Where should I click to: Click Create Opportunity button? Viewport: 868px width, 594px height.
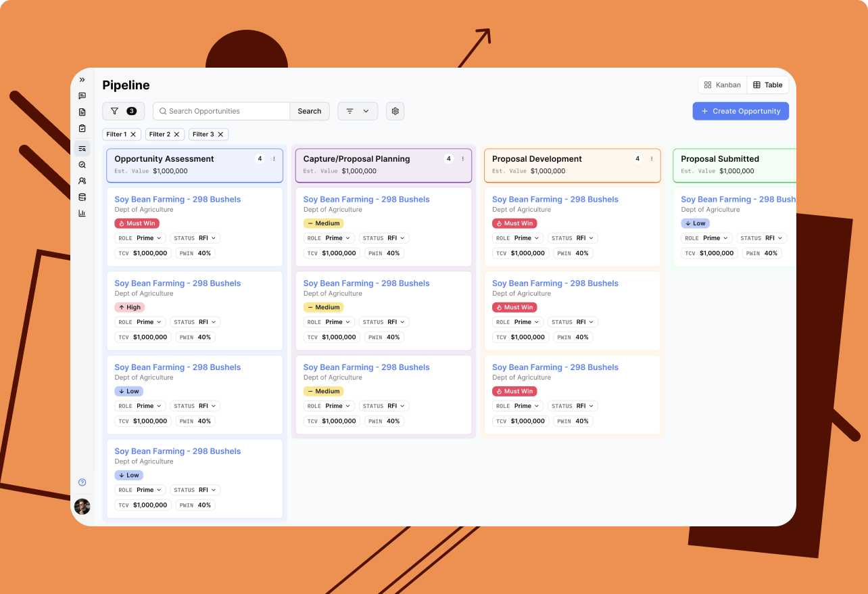coord(740,111)
